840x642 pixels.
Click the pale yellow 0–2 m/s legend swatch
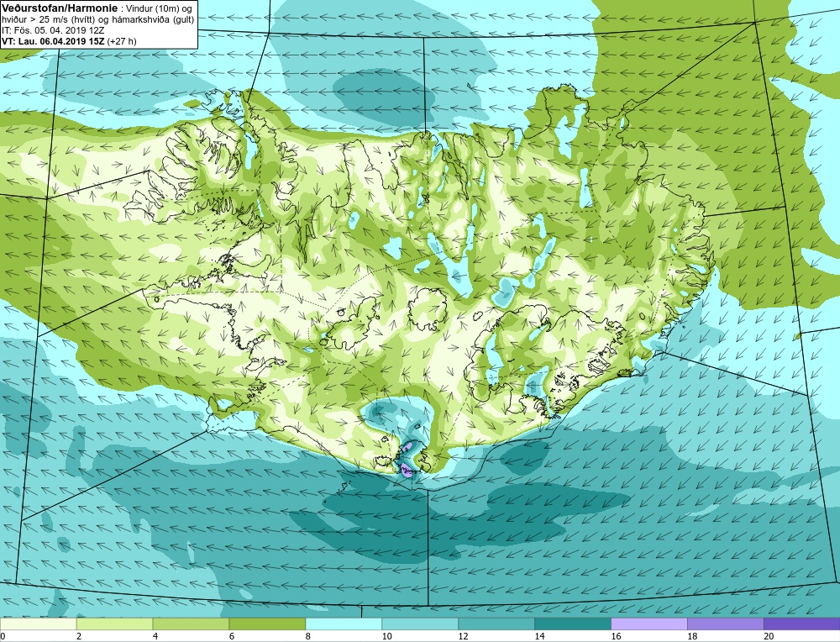click(x=39, y=624)
